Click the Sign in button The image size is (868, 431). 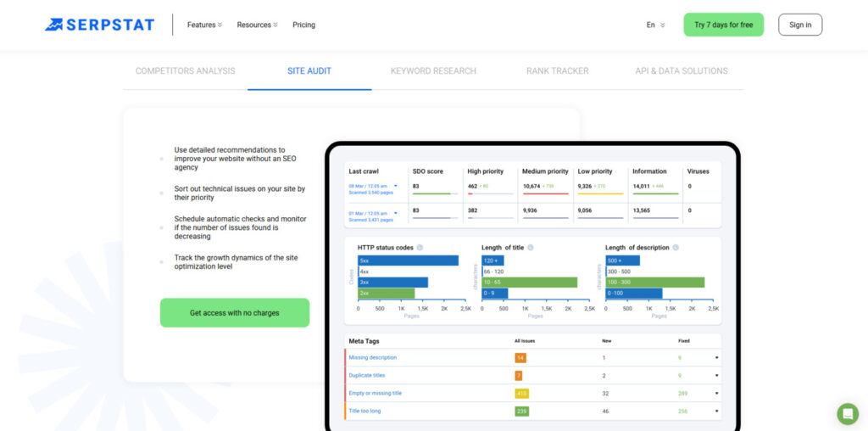coord(800,25)
